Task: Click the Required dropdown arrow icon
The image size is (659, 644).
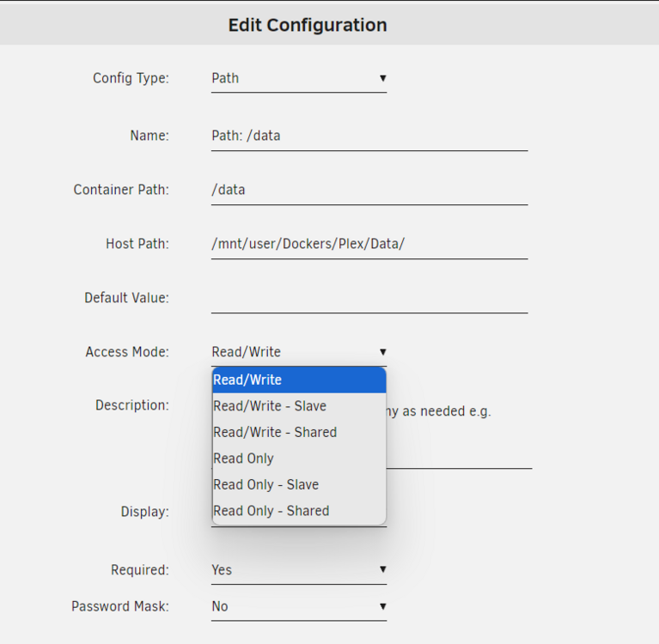Action: tap(382, 569)
